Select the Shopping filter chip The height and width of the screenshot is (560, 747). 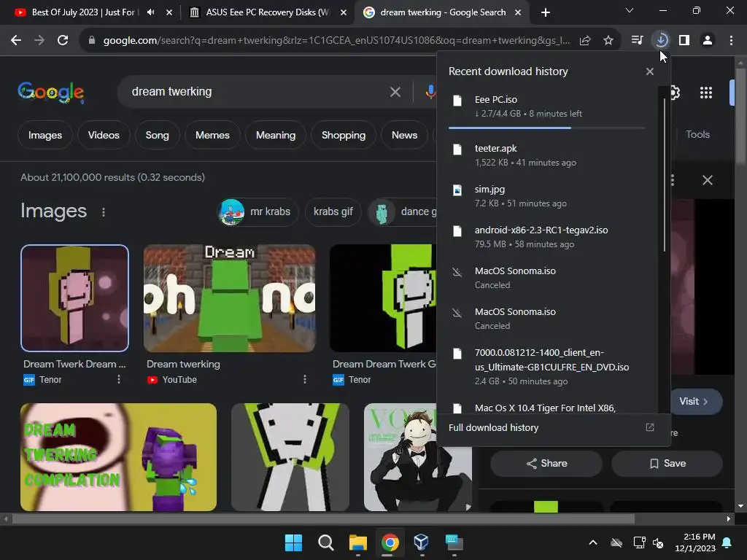click(x=344, y=135)
